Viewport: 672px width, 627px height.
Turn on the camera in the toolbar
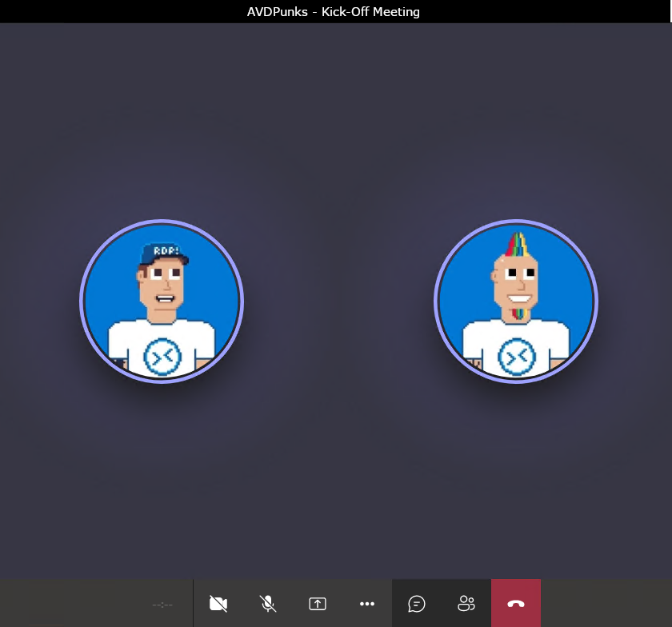tap(218, 604)
